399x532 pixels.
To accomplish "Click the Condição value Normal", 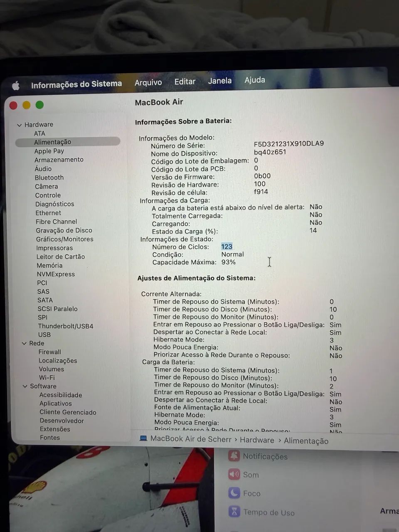I will 232,254.
